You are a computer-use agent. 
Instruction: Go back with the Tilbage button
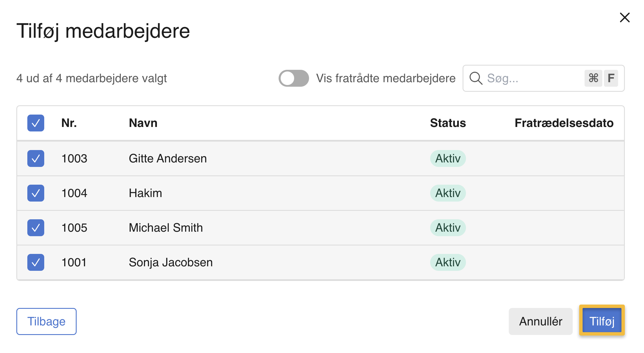[46, 321]
